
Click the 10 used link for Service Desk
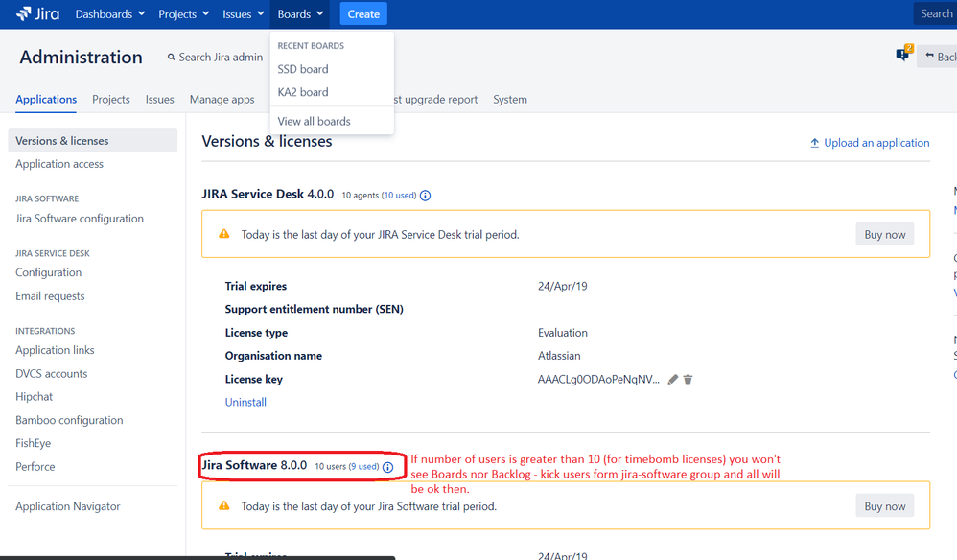399,196
